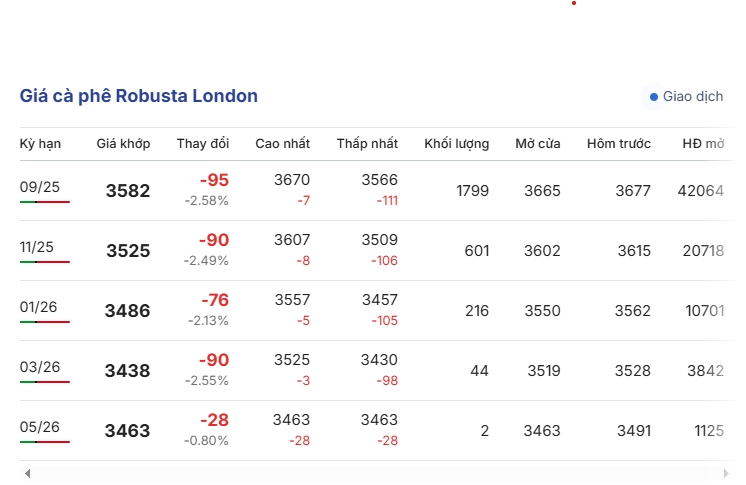Click the Hôm trước column header

(x=618, y=143)
